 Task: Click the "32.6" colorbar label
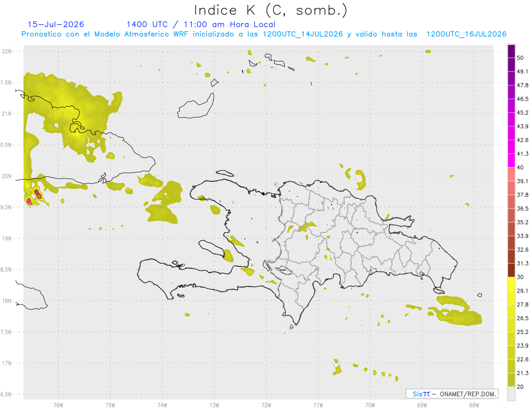coord(523,250)
